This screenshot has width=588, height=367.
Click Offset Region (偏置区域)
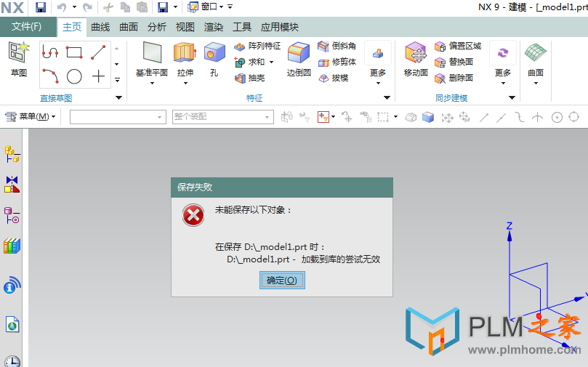pos(458,46)
